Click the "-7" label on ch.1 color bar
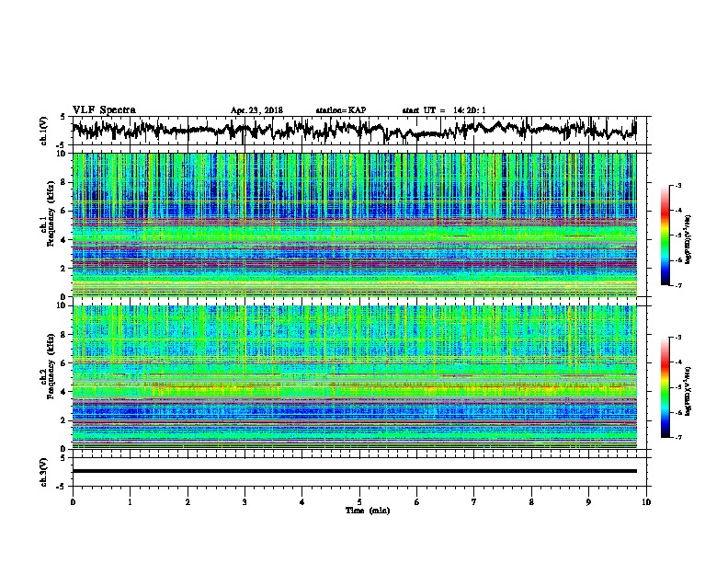Screen dimensions: 728x563 click(677, 285)
